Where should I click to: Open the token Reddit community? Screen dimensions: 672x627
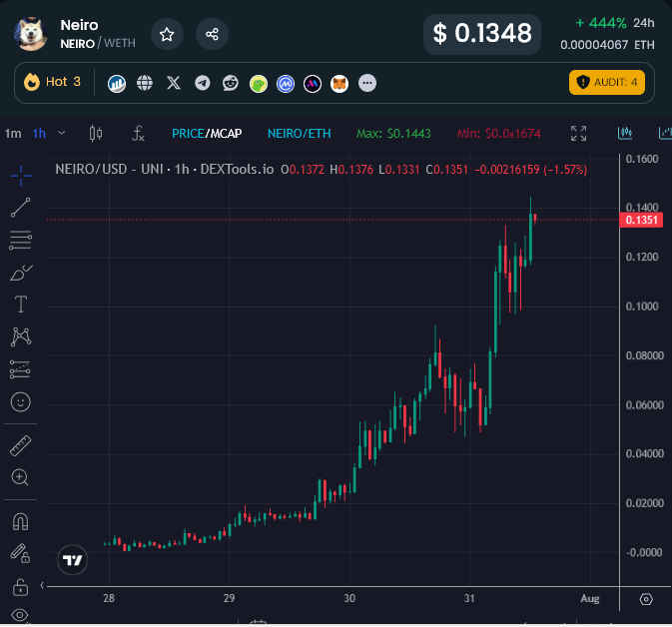point(230,83)
